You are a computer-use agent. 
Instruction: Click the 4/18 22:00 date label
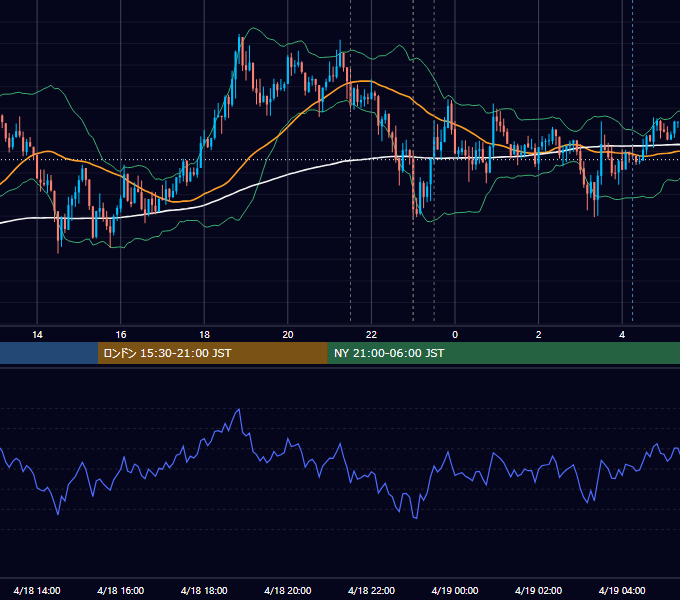coord(372,590)
